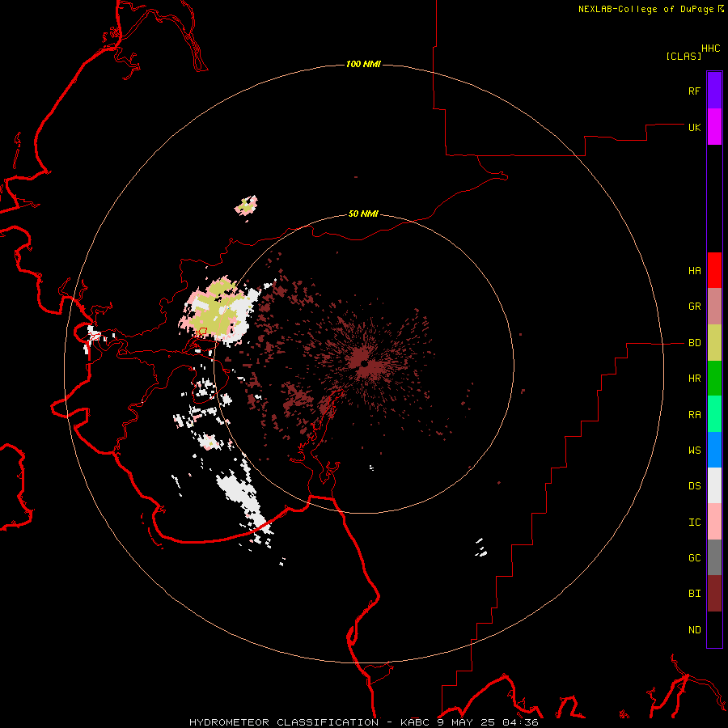Click the HR green legend color block
Viewport: 728px width, 728px height.
[x=714, y=379]
